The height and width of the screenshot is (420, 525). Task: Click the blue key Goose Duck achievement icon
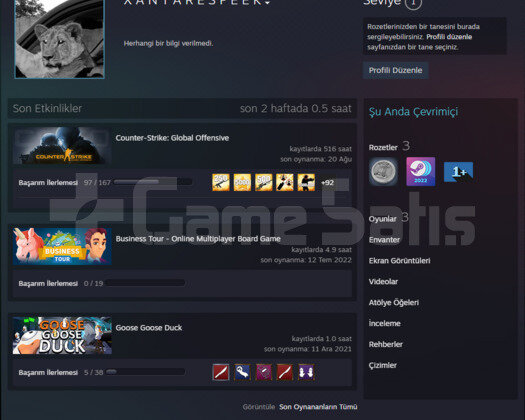point(242,372)
